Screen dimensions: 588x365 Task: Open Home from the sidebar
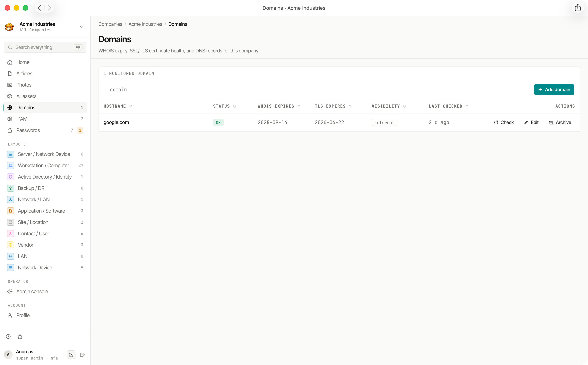coord(45,62)
